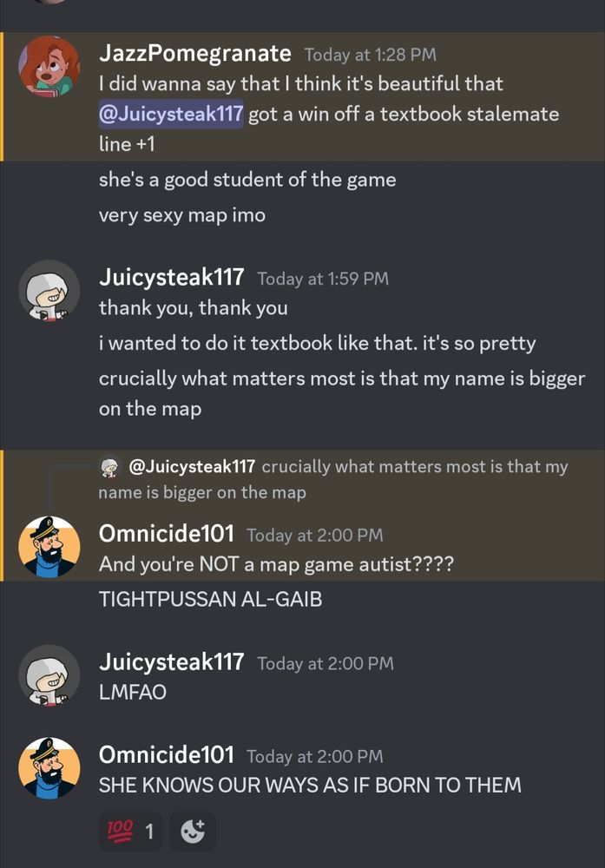Jump to replied message via reply preview text
This screenshot has width=605, height=868.
(333, 479)
